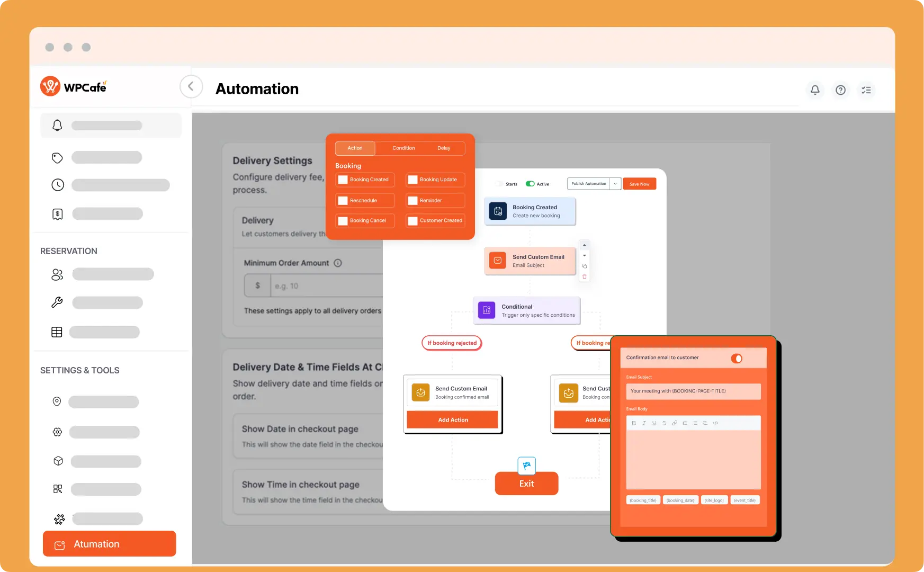The width and height of the screenshot is (924, 572).
Task: Tick the Reminder checkbox
Action: (x=413, y=201)
